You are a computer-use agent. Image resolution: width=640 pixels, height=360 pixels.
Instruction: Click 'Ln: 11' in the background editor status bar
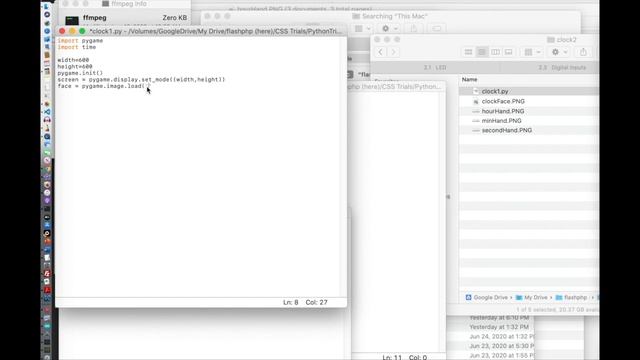392,358
